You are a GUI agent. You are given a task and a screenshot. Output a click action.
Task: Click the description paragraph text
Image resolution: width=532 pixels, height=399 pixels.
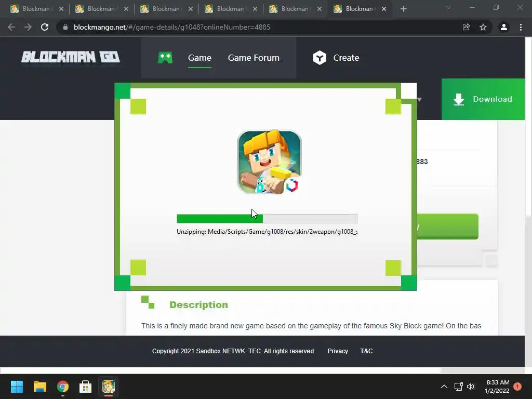pyautogui.click(x=311, y=326)
